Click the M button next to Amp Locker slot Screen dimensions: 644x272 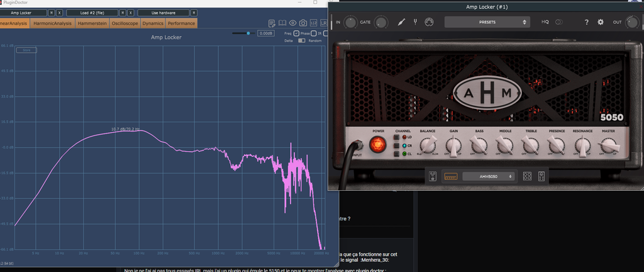[52, 13]
